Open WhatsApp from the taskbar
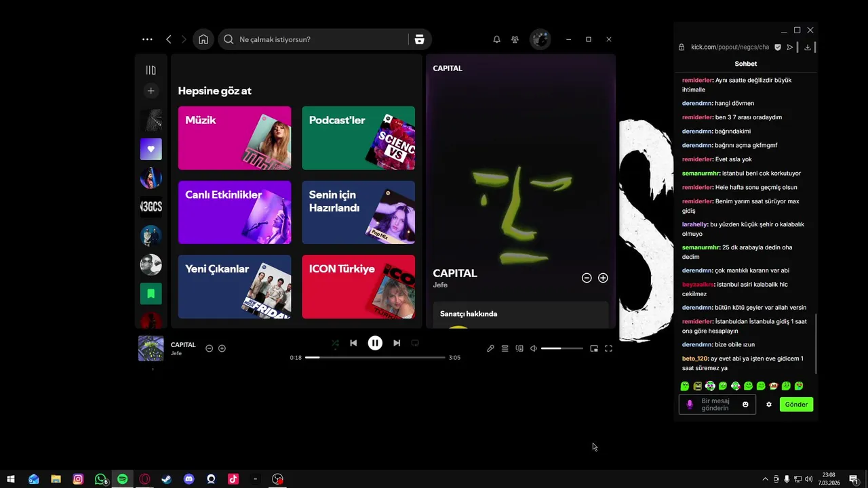Image resolution: width=868 pixels, height=488 pixels. click(x=100, y=479)
